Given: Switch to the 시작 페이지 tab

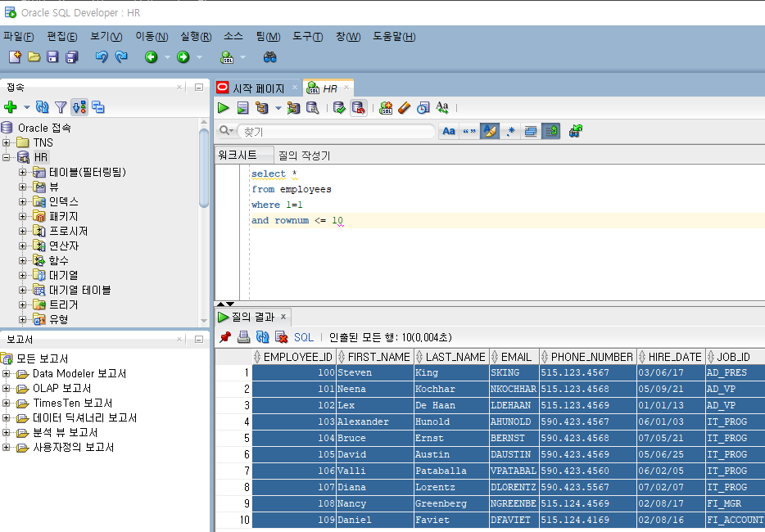Looking at the screenshot, I should point(258,88).
